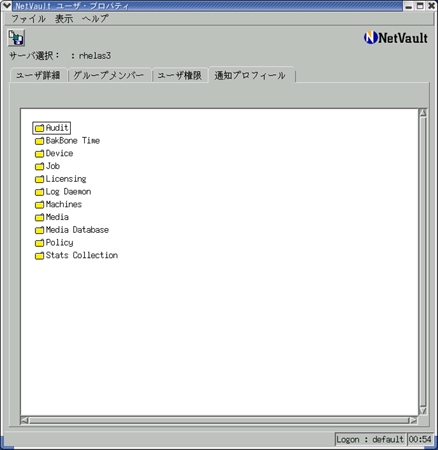
Task: Select the Job folder icon
Action: pos(39,166)
